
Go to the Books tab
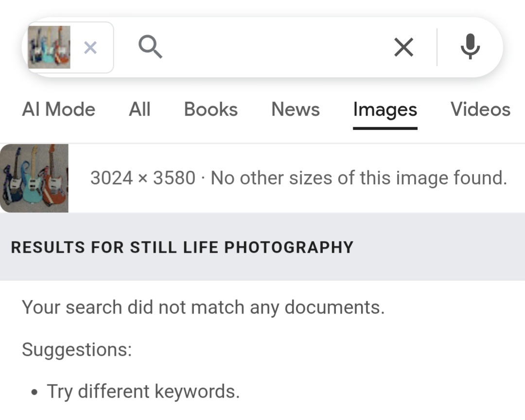pos(210,109)
